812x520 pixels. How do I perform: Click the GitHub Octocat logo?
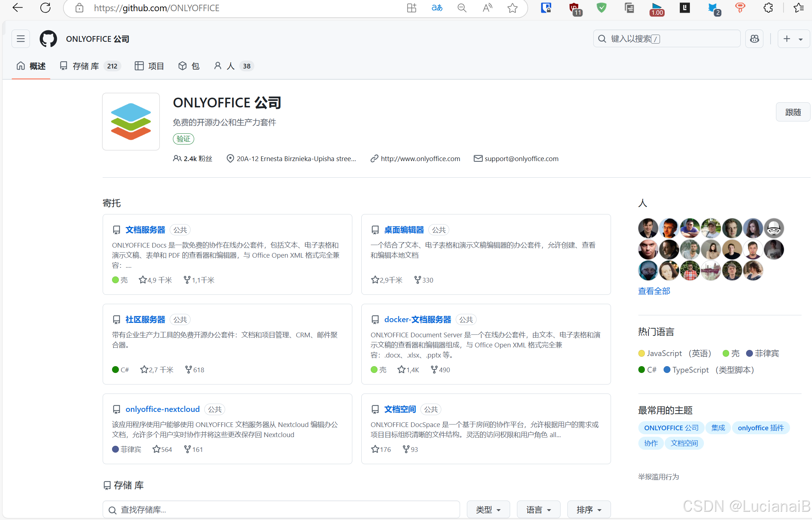click(x=48, y=39)
